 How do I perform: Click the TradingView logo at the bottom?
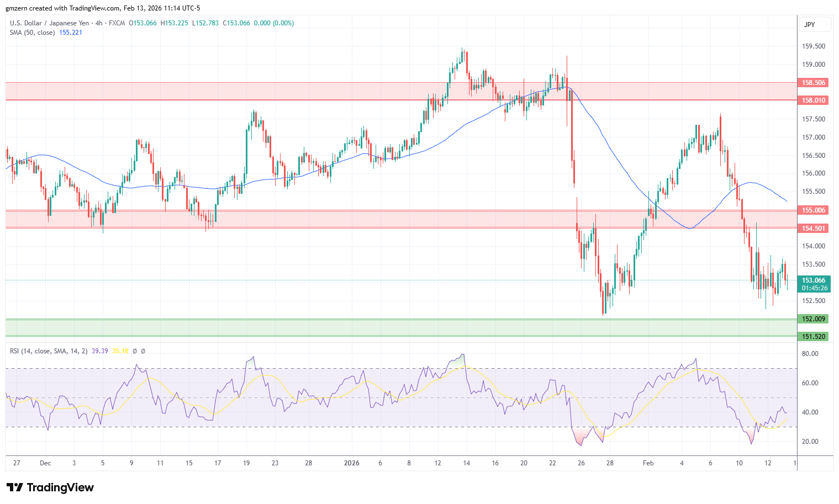click(50, 487)
